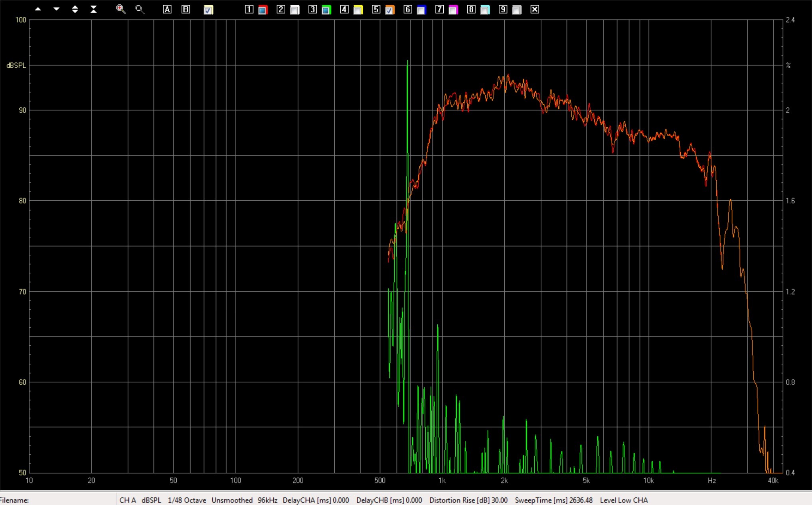Select channel B button

coord(186,9)
